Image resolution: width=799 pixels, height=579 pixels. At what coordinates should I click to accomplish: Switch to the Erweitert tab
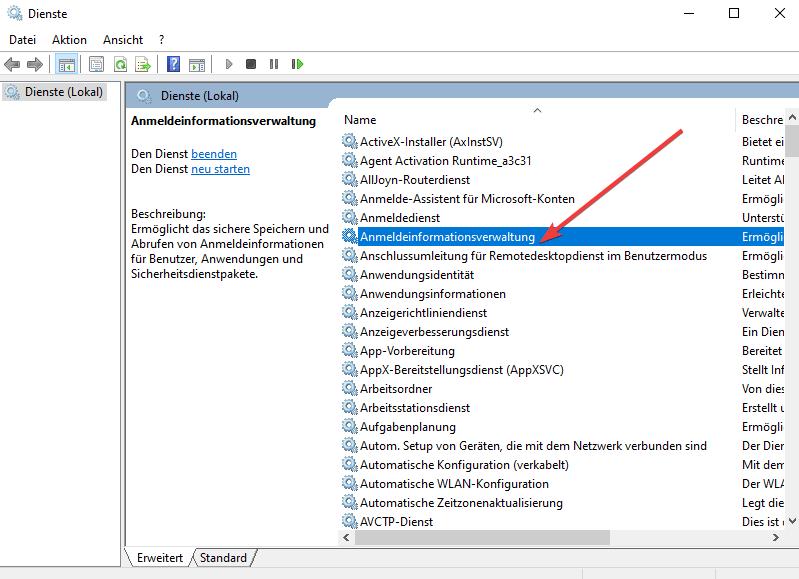tap(159, 558)
